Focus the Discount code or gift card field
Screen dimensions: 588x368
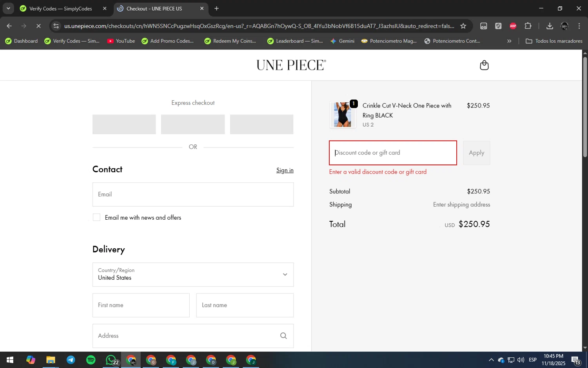393,153
